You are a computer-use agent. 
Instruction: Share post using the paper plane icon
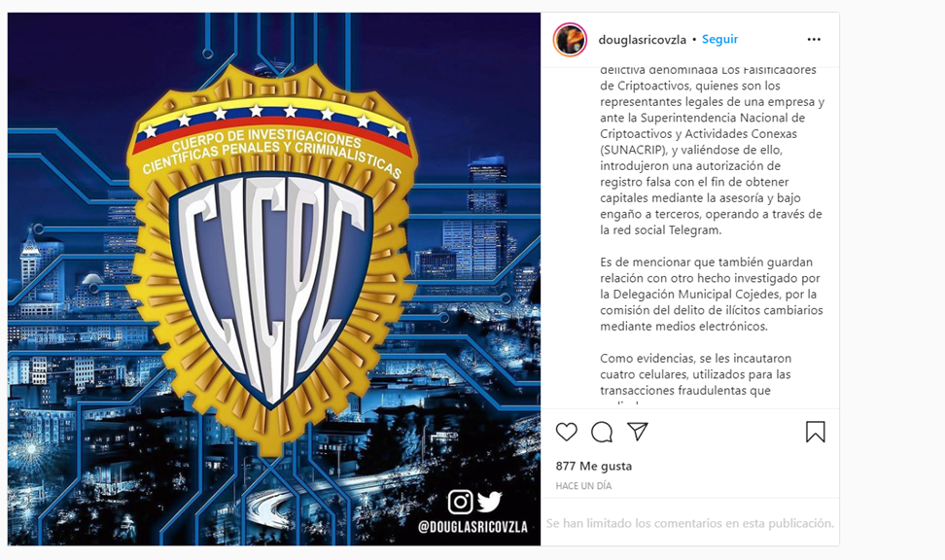point(637,431)
